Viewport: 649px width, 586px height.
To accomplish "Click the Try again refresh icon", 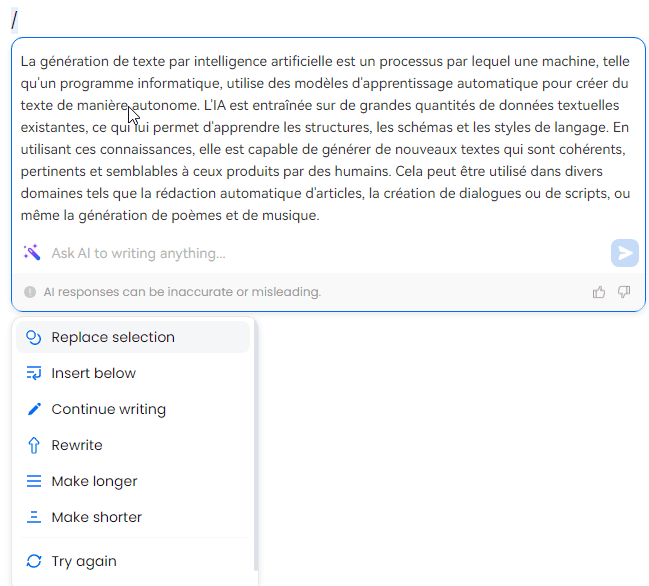I will click(34, 561).
